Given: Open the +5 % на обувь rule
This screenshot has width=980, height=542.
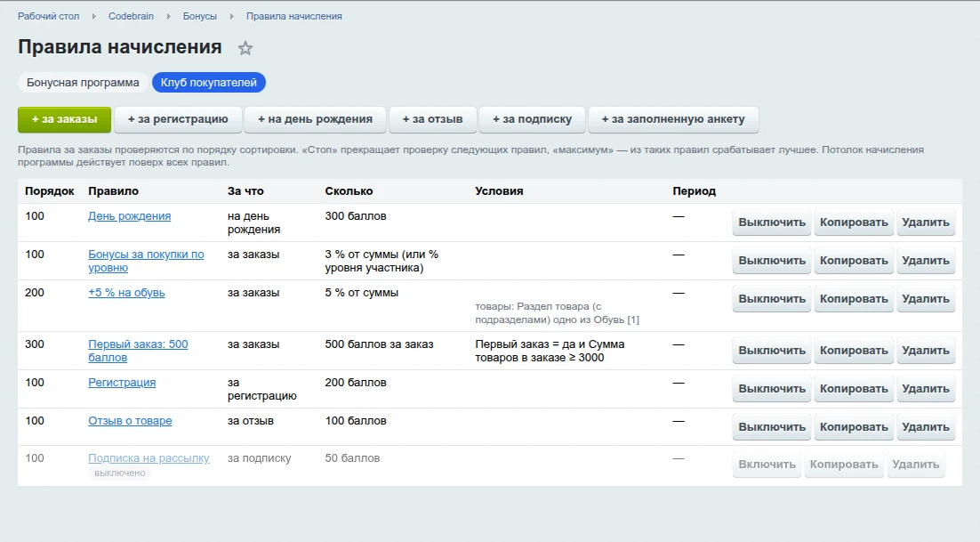Looking at the screenshot, I should click(x=126, y=293).
